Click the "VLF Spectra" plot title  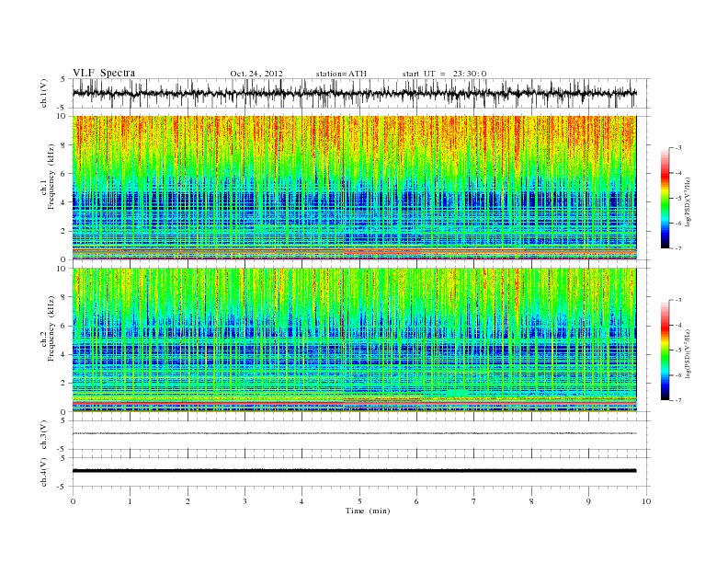click(x=104, y=73)
